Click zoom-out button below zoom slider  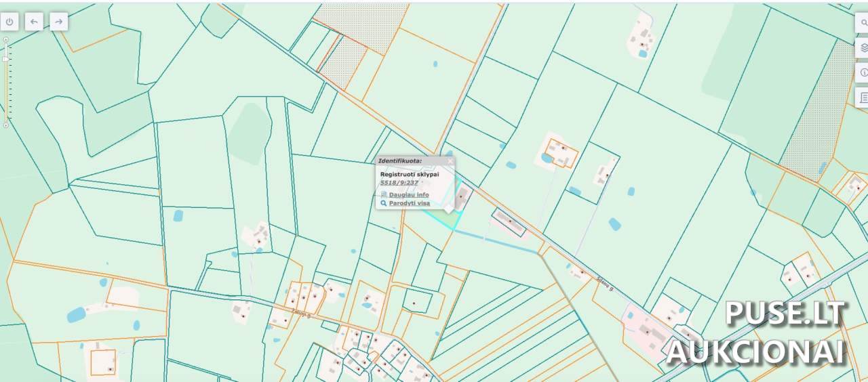point(6,125)
